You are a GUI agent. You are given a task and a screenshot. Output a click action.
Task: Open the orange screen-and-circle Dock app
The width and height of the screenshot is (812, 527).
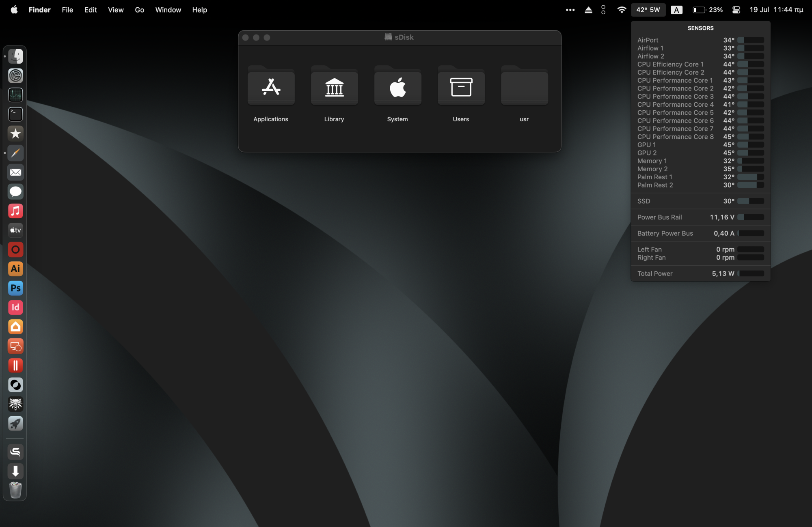pos(15,346)
